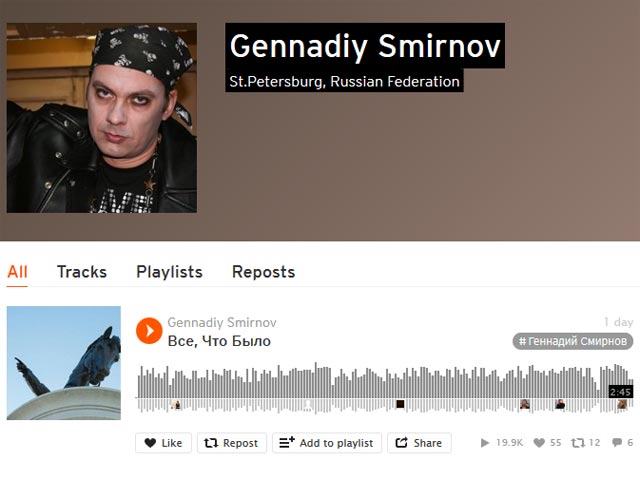
Task: View the 55 likes heart icon
Action: click(539, 443)
